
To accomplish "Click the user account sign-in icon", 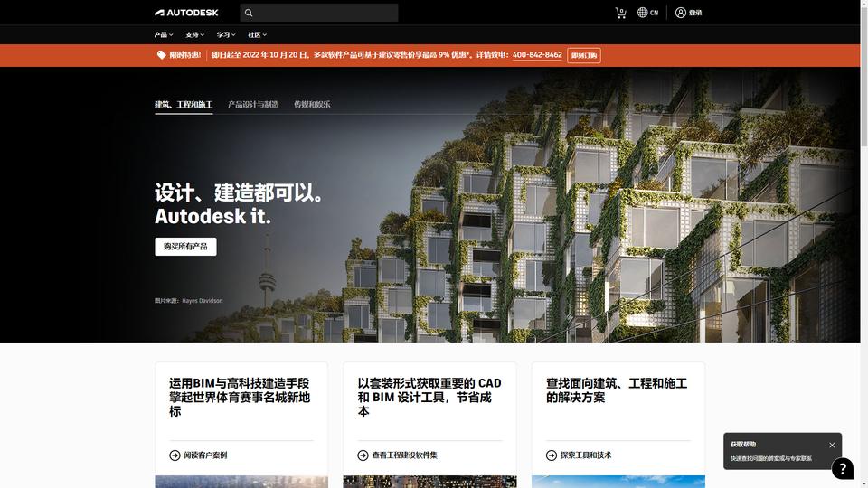I will click(680, 13).
